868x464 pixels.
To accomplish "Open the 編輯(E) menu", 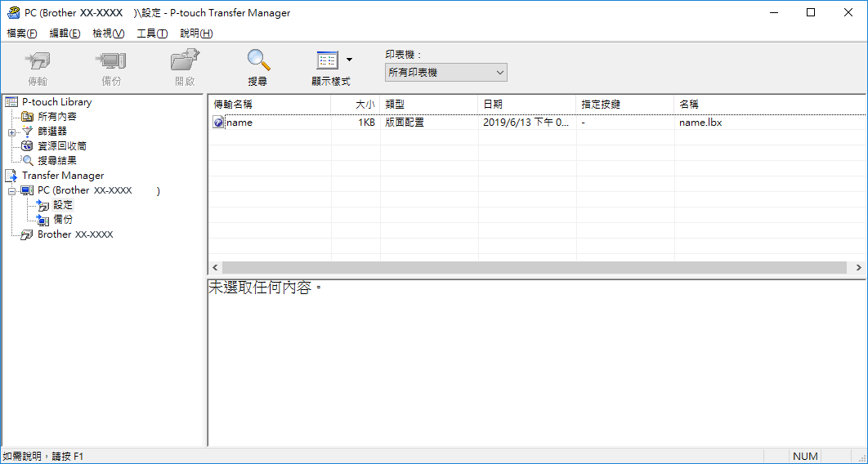I will [x=65, y=33].
